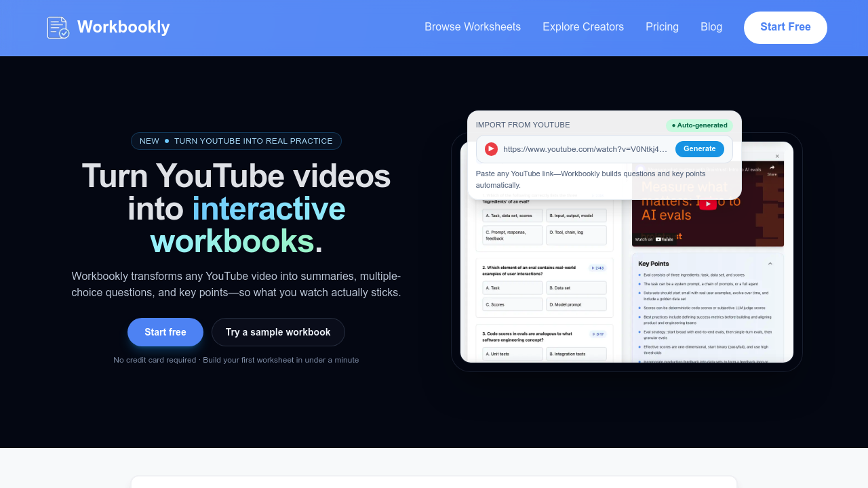Screen dimensions: 868x488
Task: Select answer 'B. Data set' for question 2
Action: (x=576, y=287)
